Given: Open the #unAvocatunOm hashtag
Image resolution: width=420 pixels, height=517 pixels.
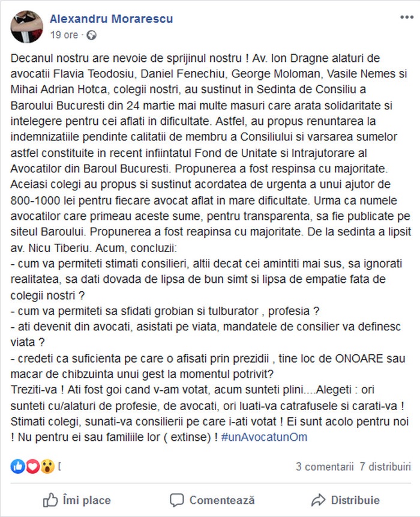Looking at the screenshot, I should (x=264, y=437).
